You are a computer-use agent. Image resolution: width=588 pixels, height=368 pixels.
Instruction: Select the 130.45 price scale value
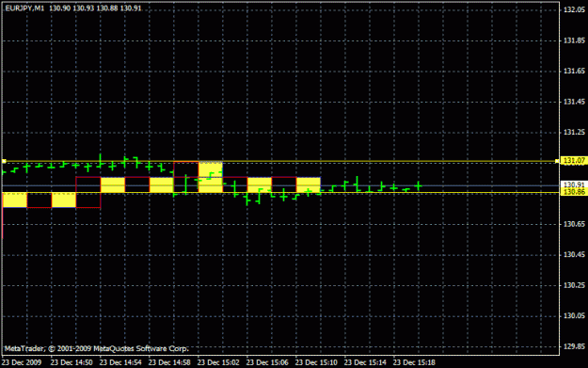tap(574, 255)
